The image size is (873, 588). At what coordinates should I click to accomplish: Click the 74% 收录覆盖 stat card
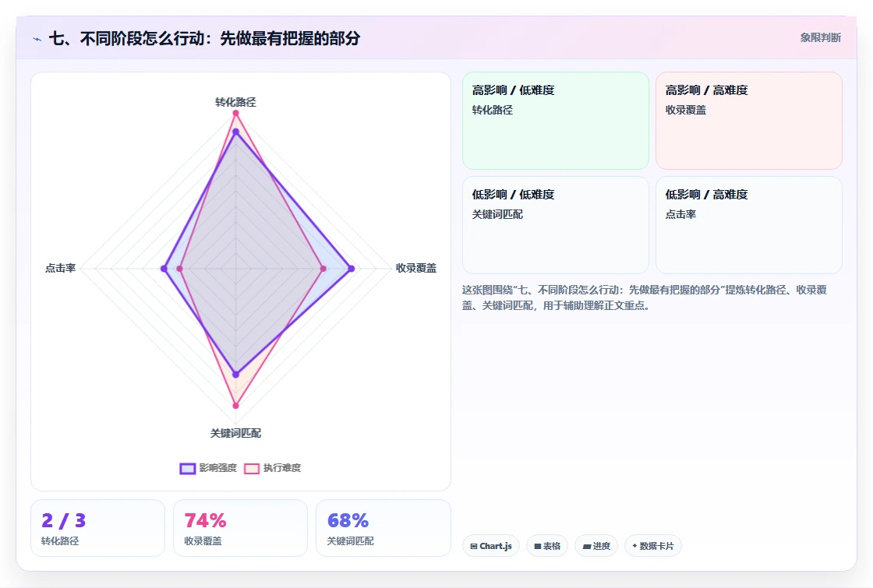241,528
